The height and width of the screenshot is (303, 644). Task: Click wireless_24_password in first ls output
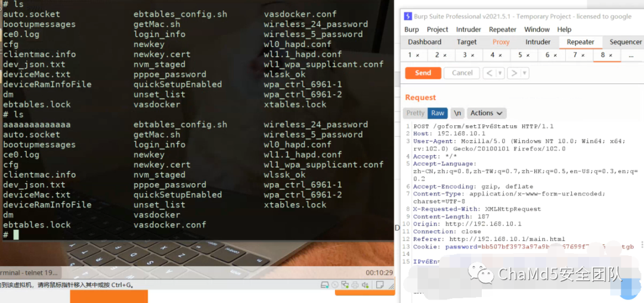[x=316, y=24]
